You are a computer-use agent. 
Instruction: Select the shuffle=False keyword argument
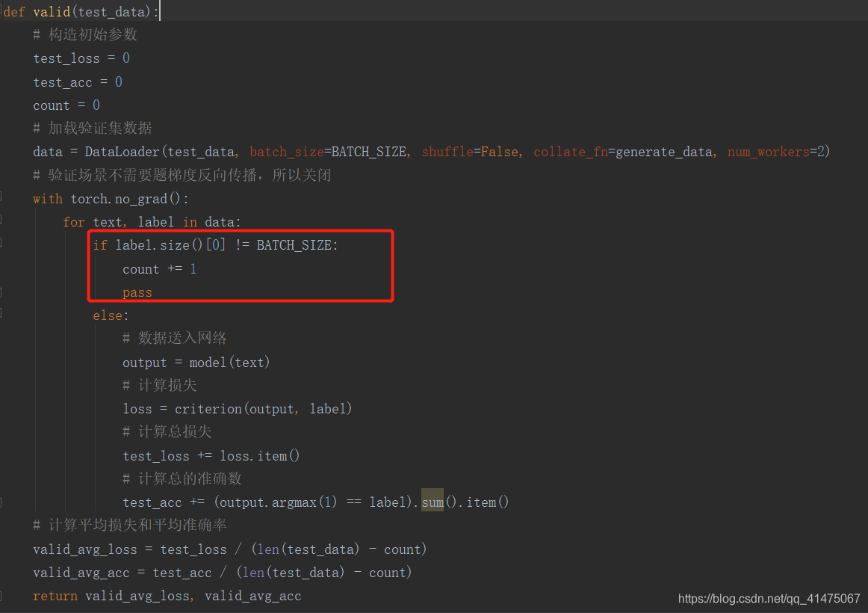[471, 151]
